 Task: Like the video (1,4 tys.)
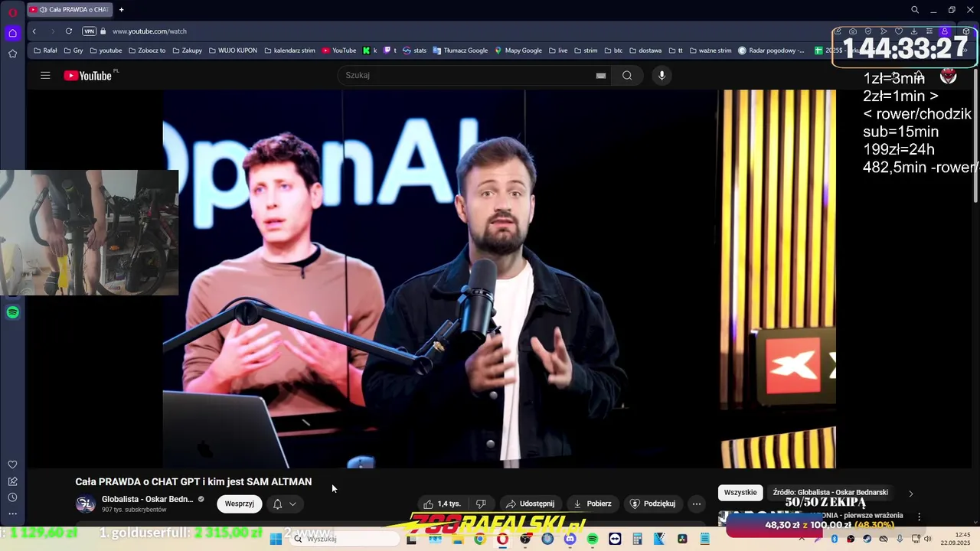[x=442, y=504]
